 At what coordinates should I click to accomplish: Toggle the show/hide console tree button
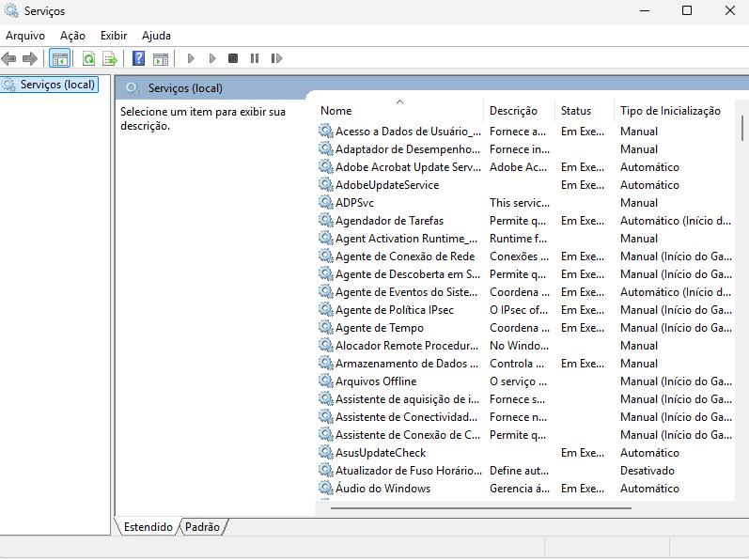pyautogui.click(x=59, y=58)
